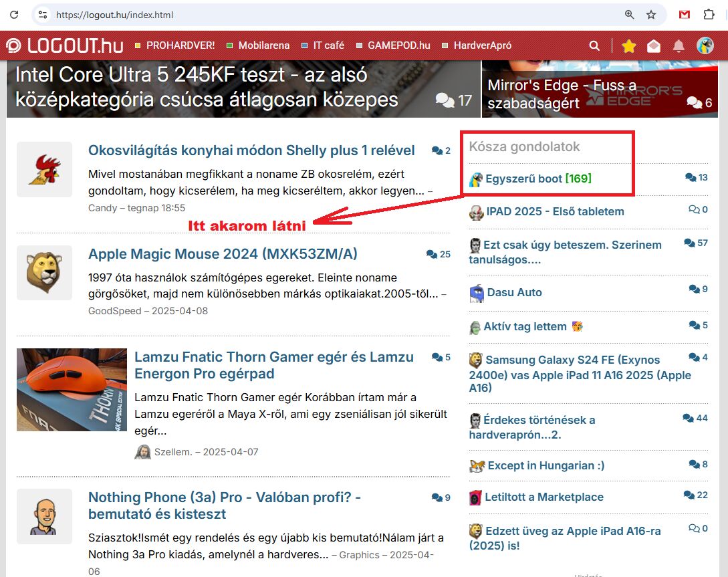The image size is (728, 577).
Task: Open notifications bell icon
Action: [x=679, y=45]
